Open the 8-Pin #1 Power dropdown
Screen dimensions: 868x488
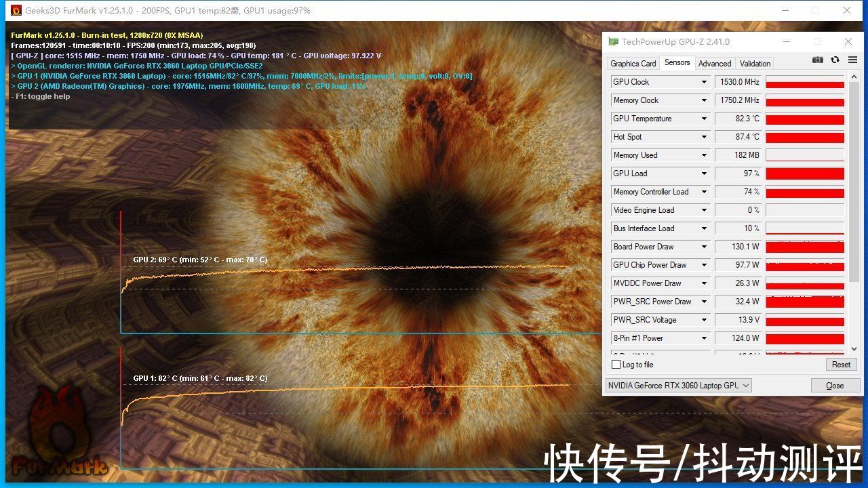point(704,338)
